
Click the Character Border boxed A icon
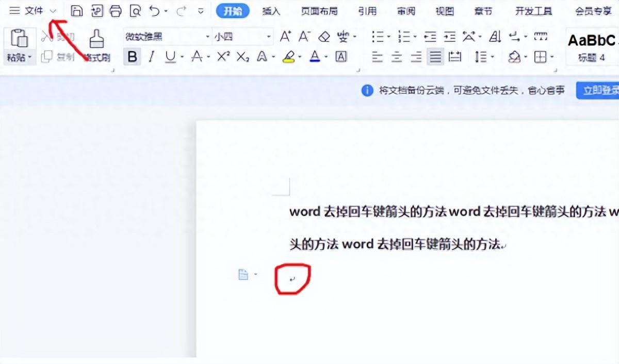(340, 57)
